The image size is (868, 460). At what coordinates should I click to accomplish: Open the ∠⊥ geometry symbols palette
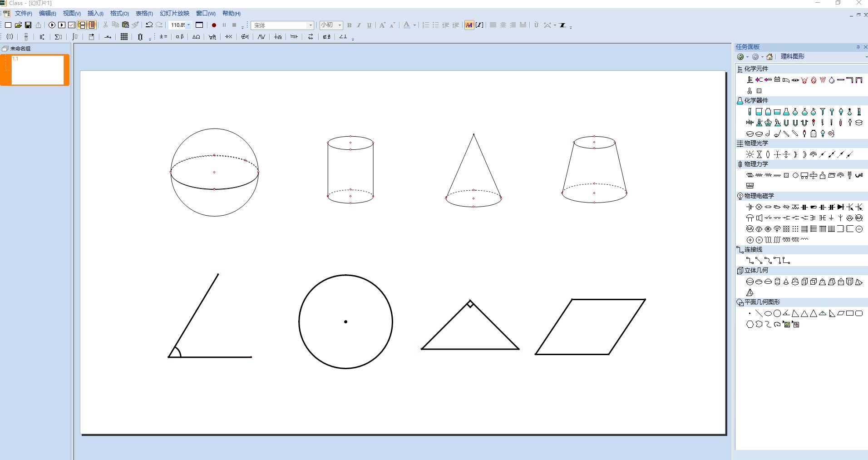point(343,37)
